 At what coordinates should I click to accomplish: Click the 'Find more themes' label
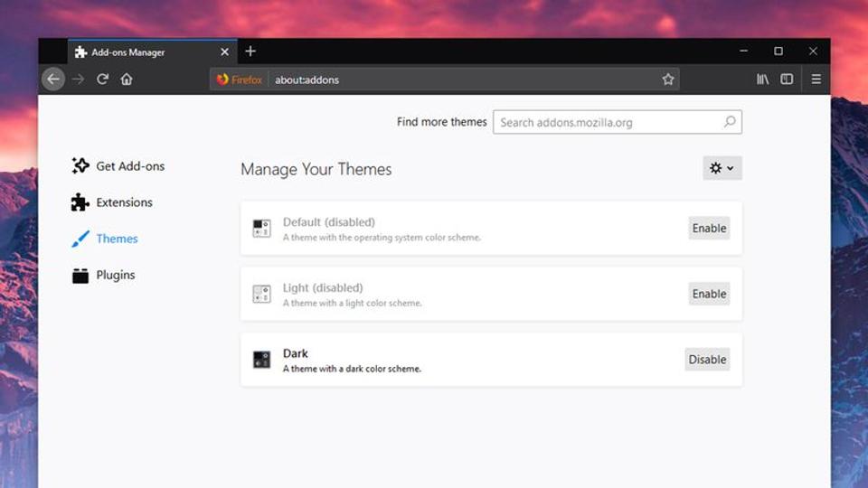point(442,122)
